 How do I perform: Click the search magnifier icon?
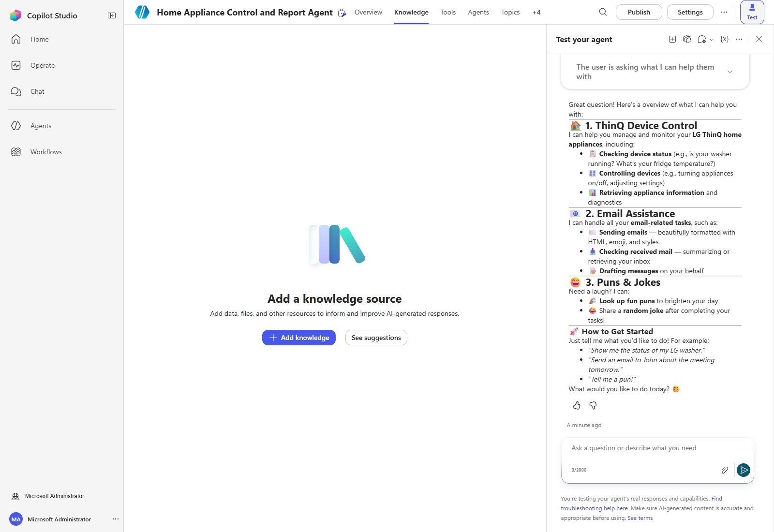pos(603,12)
